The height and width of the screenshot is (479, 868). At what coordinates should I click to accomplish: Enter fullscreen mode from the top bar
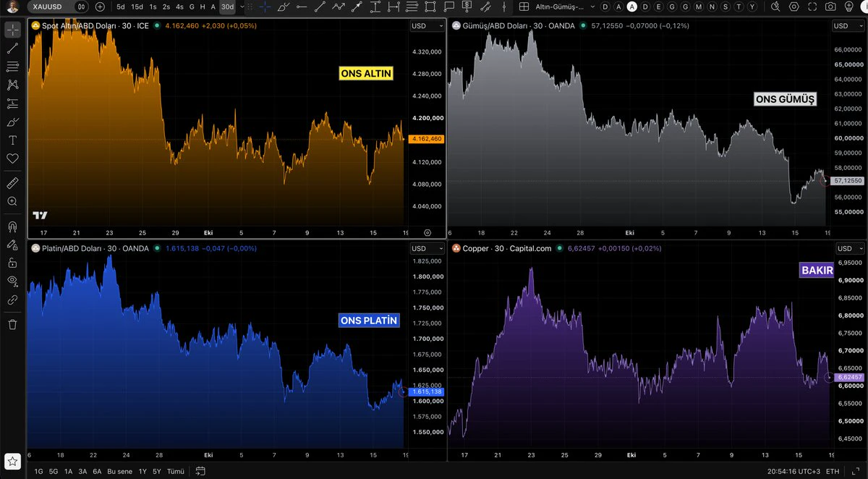click(x=812, y=7)
